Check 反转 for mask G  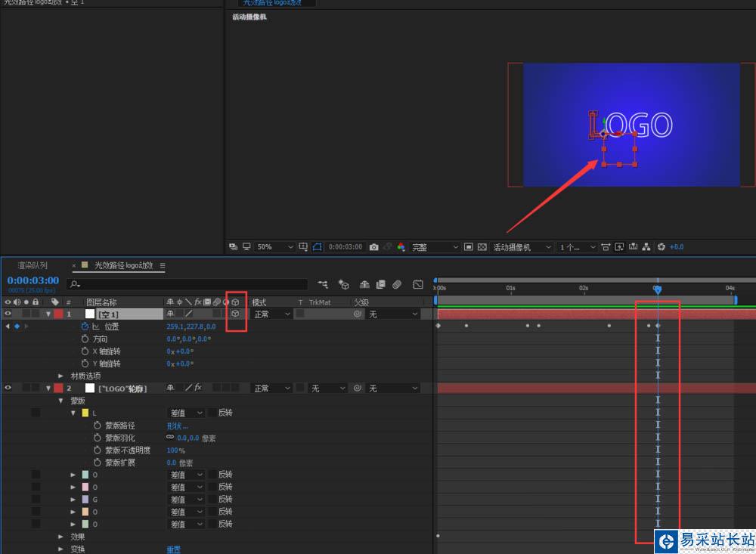(212, 499)
